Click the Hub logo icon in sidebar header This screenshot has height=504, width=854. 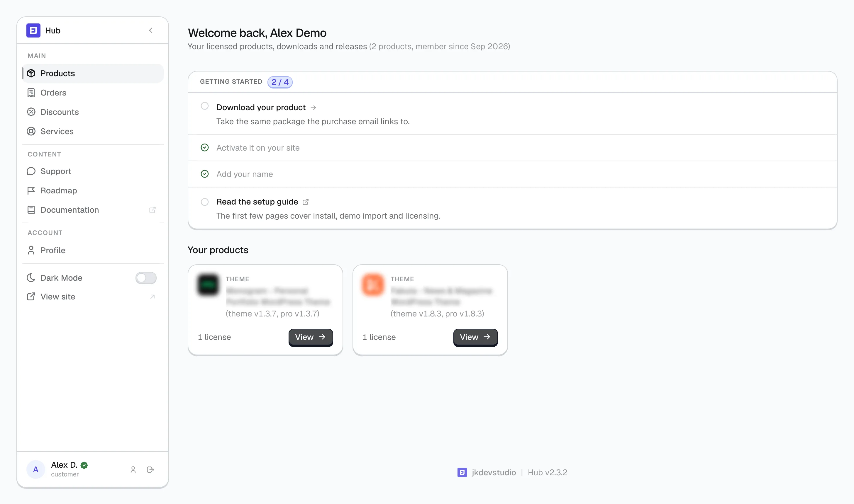pos(33,30)
